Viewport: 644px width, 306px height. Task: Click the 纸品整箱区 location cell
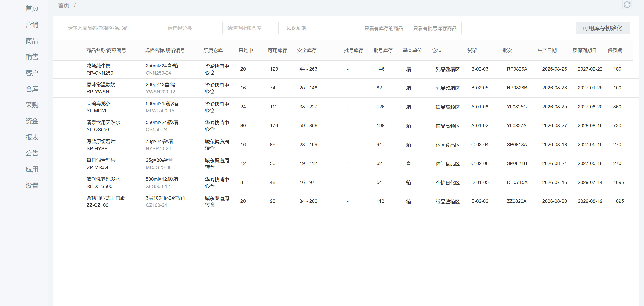point(448,202)
